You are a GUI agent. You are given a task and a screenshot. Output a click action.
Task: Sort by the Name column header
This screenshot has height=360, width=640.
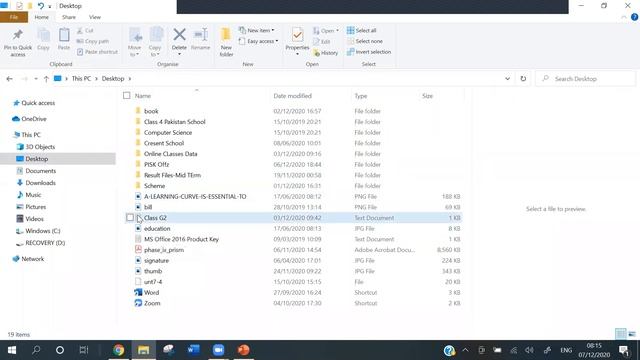[143, 96]
